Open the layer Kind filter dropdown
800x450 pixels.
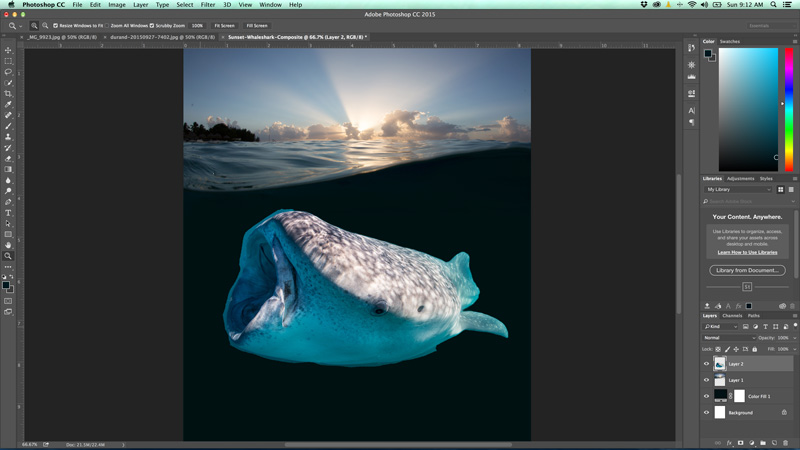(x=722, y=327)
